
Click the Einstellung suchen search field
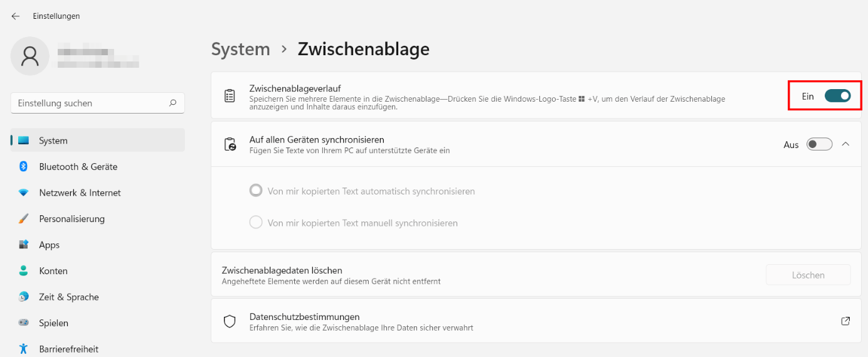[98, 103]
